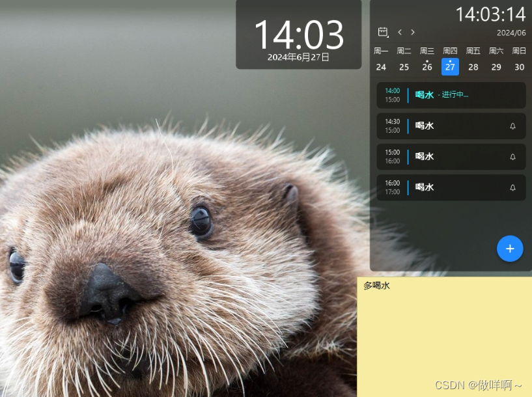Open the 14:30–15:00 喝水 event
Image resolution: width=532 pixels, height=397 pixels.
(451, 126)
